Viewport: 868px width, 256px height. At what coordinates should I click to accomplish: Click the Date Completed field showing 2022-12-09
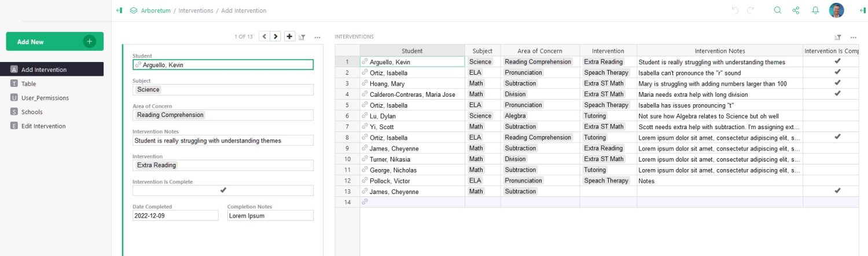pyautogui.click(x=175, y=215)
